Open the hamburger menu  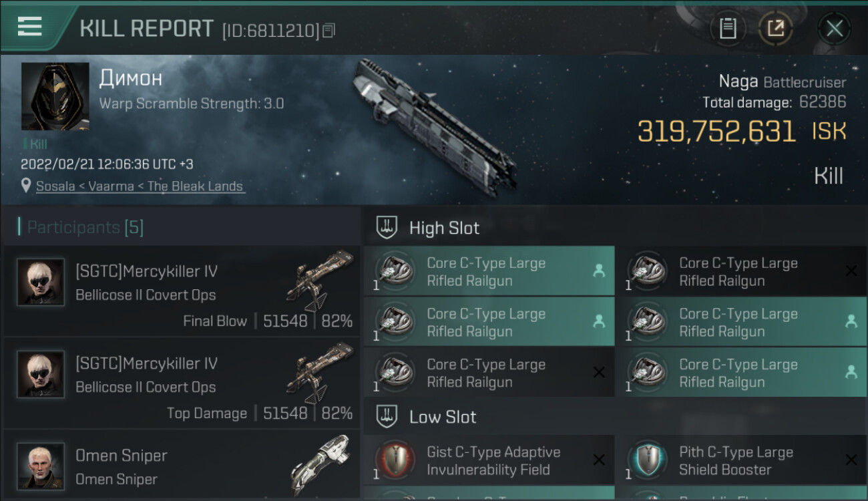pos(30,26)
